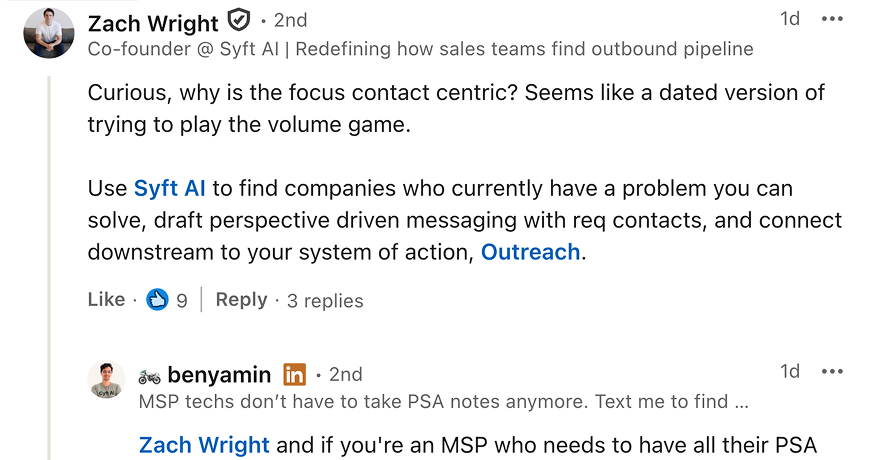873x460 pixels.
Task: Follow the Outreach company link
Action: [x=530, y=252]
